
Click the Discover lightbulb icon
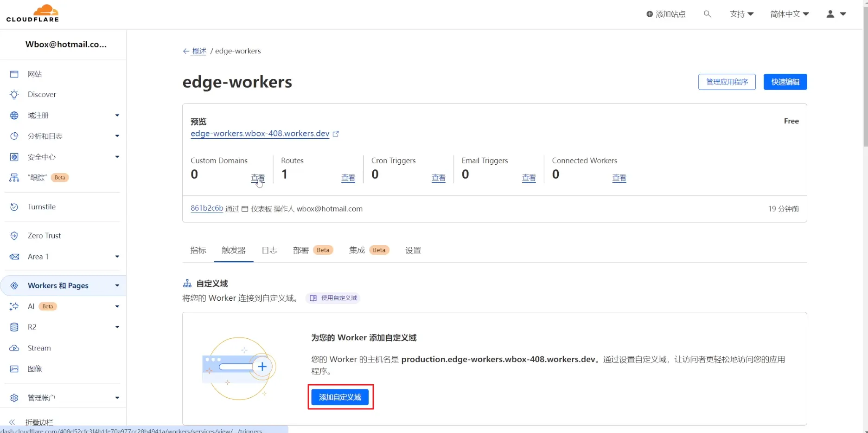[x=14, y=95]
